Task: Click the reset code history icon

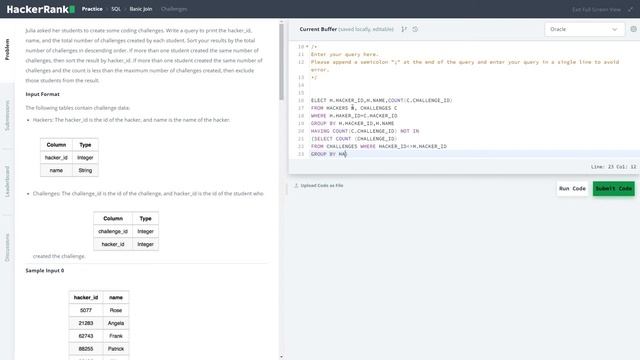Action: pos(415,29)
